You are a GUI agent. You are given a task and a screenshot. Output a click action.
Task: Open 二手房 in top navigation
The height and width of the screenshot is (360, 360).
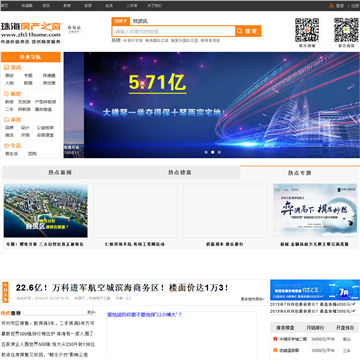(x=132, y=6)
